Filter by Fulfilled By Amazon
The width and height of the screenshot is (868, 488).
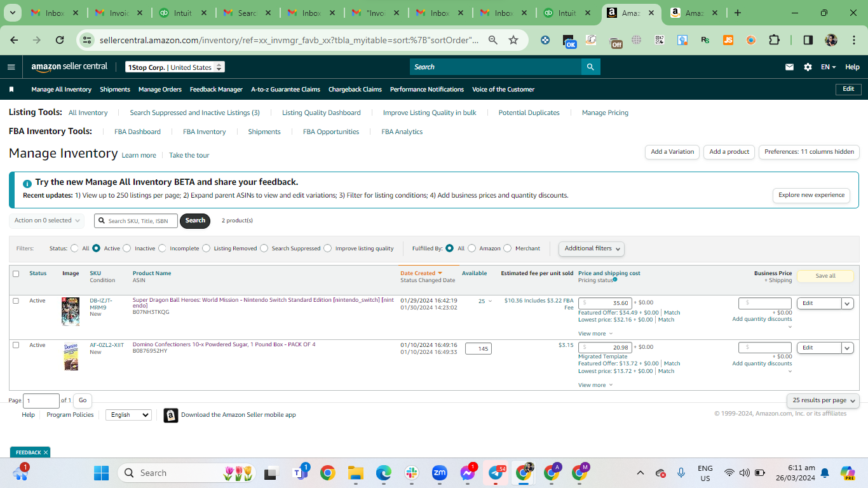point(471,248)
